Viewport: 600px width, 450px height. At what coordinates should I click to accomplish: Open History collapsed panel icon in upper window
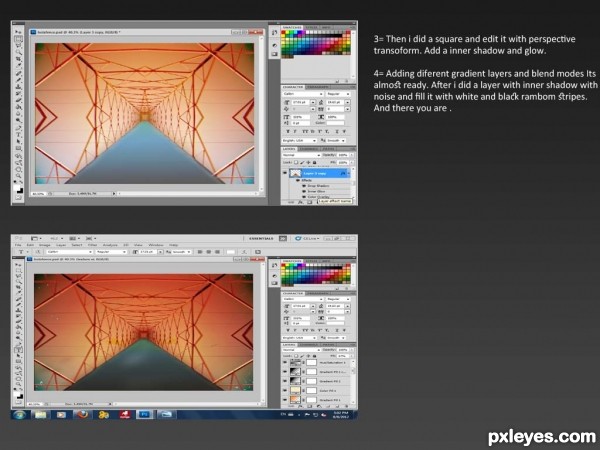(x=274, y=34)
